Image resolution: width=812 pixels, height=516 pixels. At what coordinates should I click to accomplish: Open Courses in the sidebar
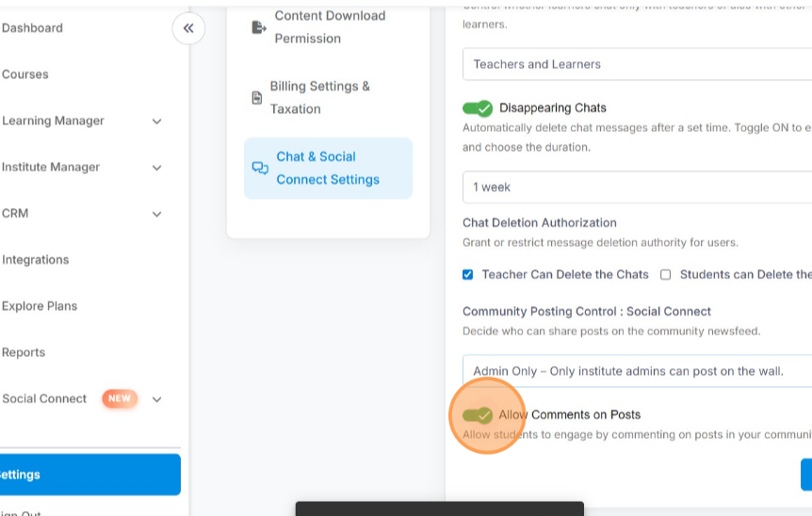click(x=25, y=74)
